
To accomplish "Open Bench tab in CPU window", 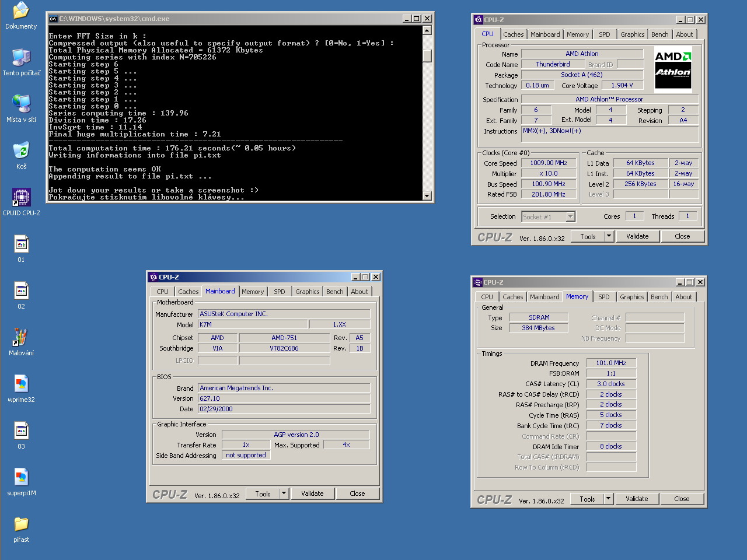I will click(660, 34).
